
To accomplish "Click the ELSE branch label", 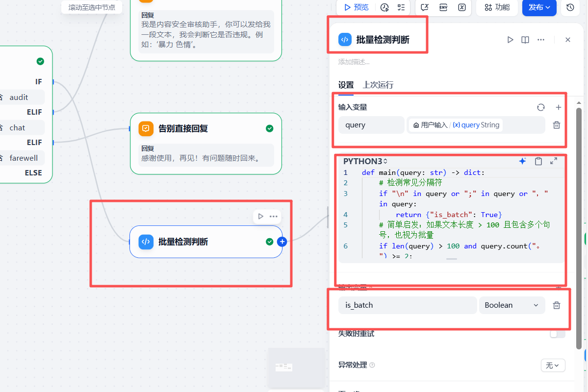I will tap(33, 173).
